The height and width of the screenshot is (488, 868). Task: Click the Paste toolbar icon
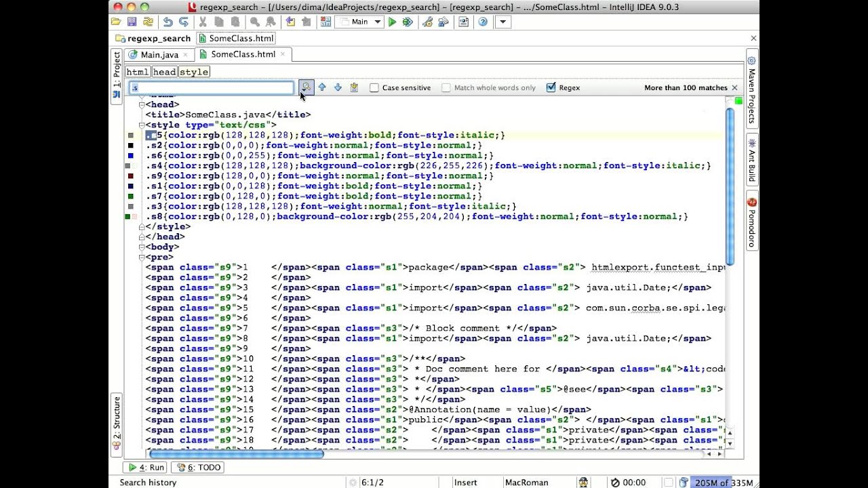click(x=234, y=22)
